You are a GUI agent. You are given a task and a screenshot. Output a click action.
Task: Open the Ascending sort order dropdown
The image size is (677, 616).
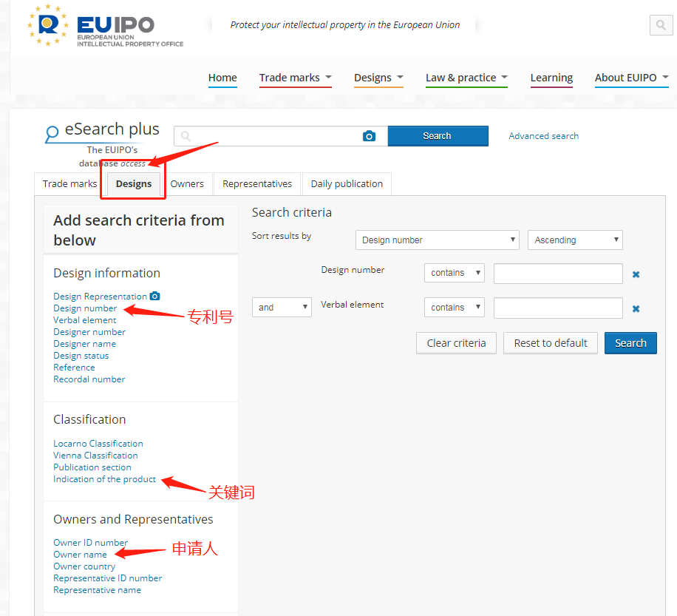coord(575,240)
